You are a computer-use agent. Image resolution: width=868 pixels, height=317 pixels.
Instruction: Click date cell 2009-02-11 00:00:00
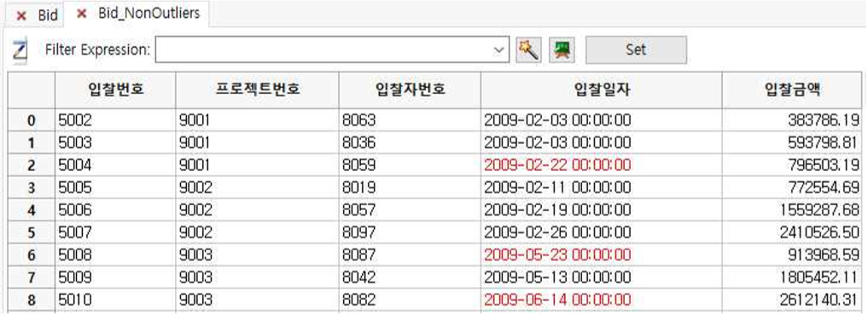(601, 188)
